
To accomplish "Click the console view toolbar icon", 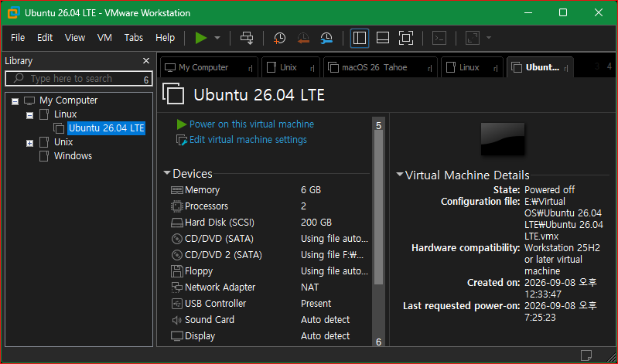I will (x=439, y=38).
